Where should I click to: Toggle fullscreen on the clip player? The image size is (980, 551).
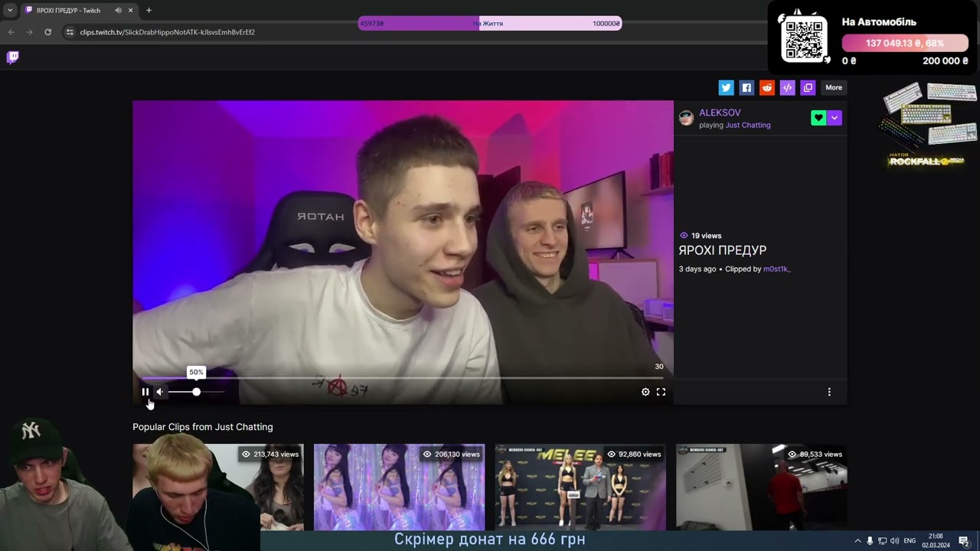(x=661, y=392)
